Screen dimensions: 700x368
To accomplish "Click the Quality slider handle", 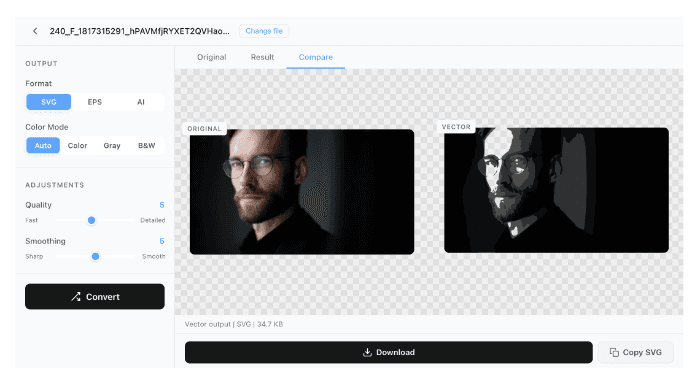I will point(92,220).
